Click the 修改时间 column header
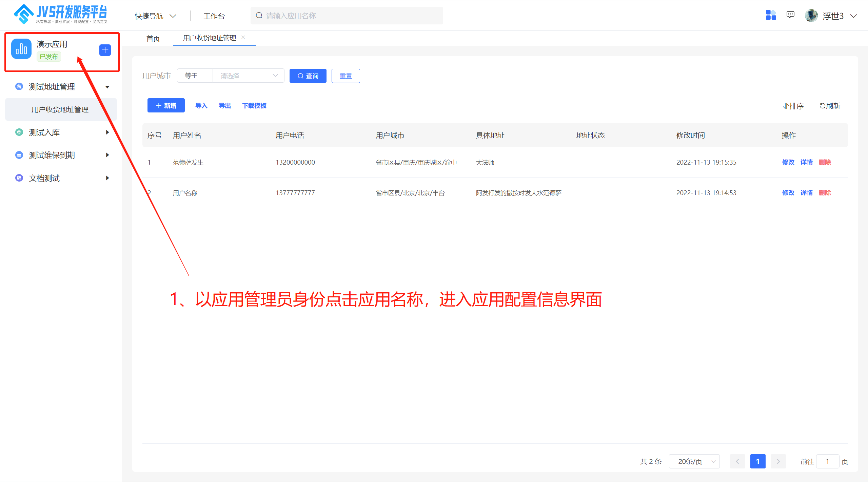Viewport: 868px width, 482px height. [691, 135]
